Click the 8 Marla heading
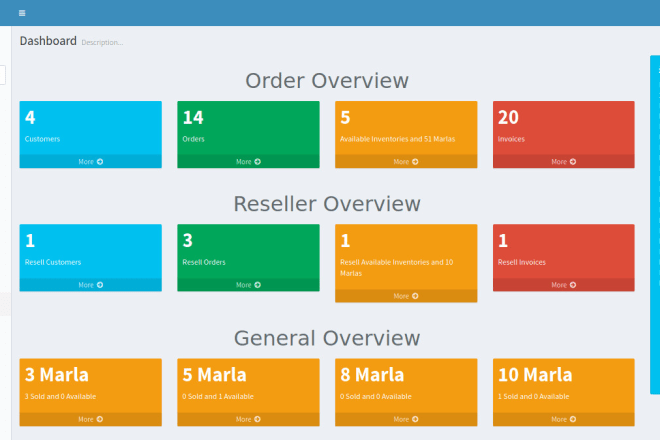Viewport: 660px width, 440px height. 372,375
